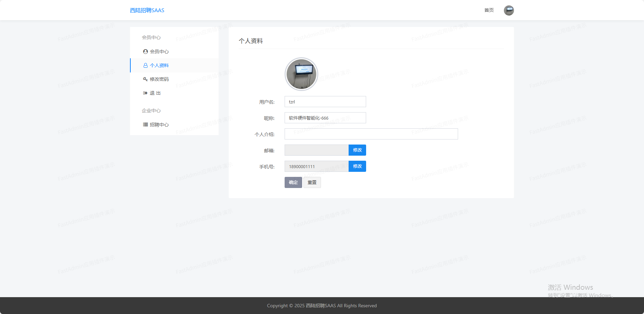Screen dimensions: 644x314
Task: Focus the 用户名 input field
Action: coord(325,102)
